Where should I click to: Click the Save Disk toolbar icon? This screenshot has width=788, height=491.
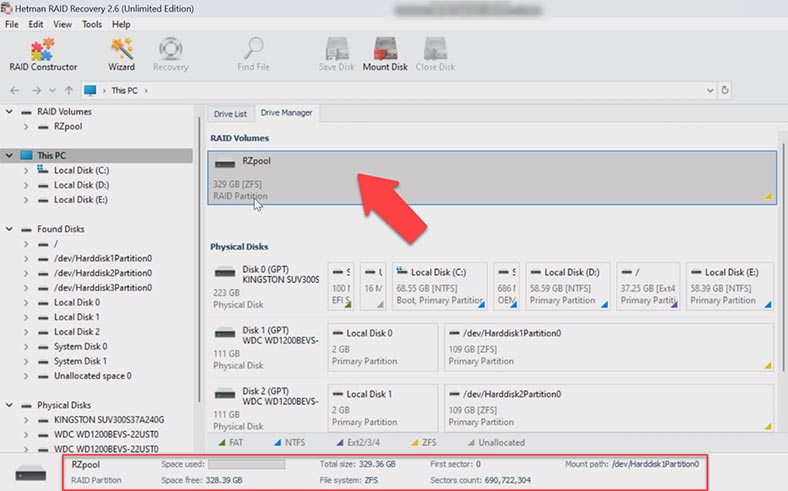[x=337, y=49]
